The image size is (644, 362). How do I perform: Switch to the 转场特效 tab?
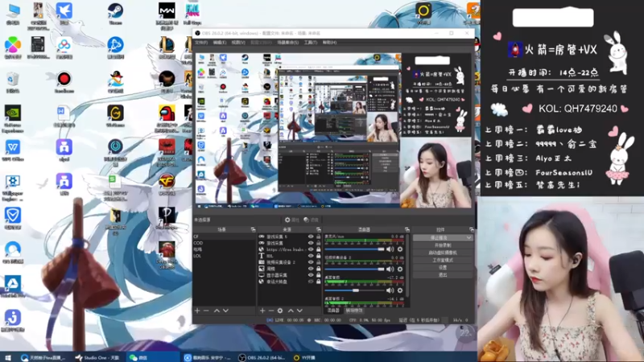click(x=354, y=311)
